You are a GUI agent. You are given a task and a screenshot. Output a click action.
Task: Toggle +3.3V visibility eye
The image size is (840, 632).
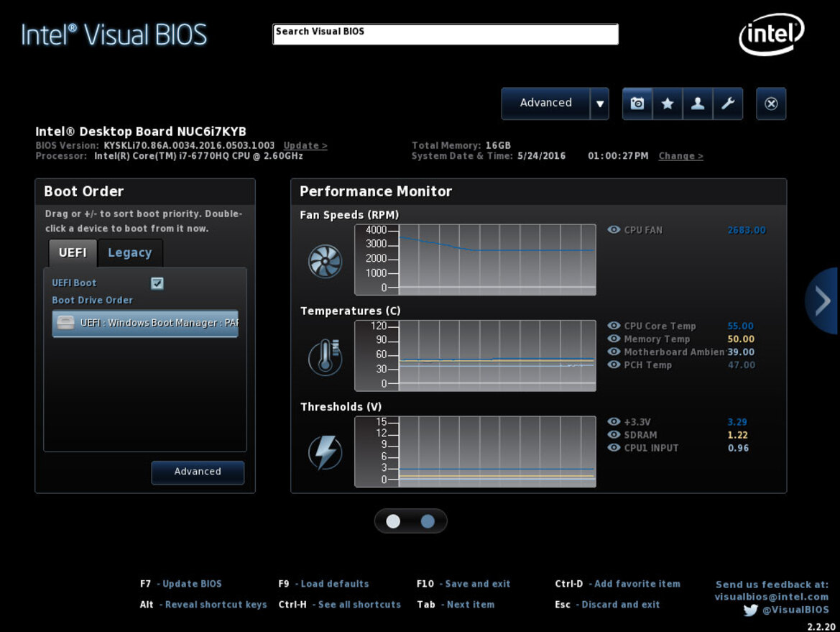[x=614, y=421]
